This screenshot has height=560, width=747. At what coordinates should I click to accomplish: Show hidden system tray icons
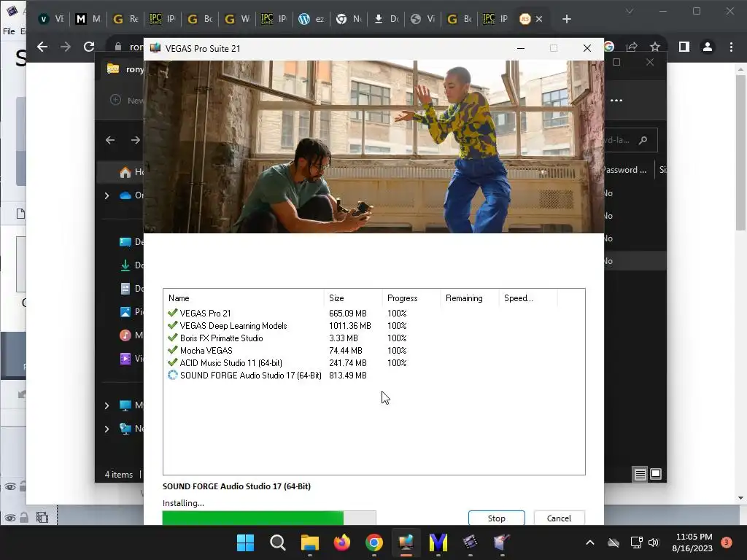click(x=589, y=542)
